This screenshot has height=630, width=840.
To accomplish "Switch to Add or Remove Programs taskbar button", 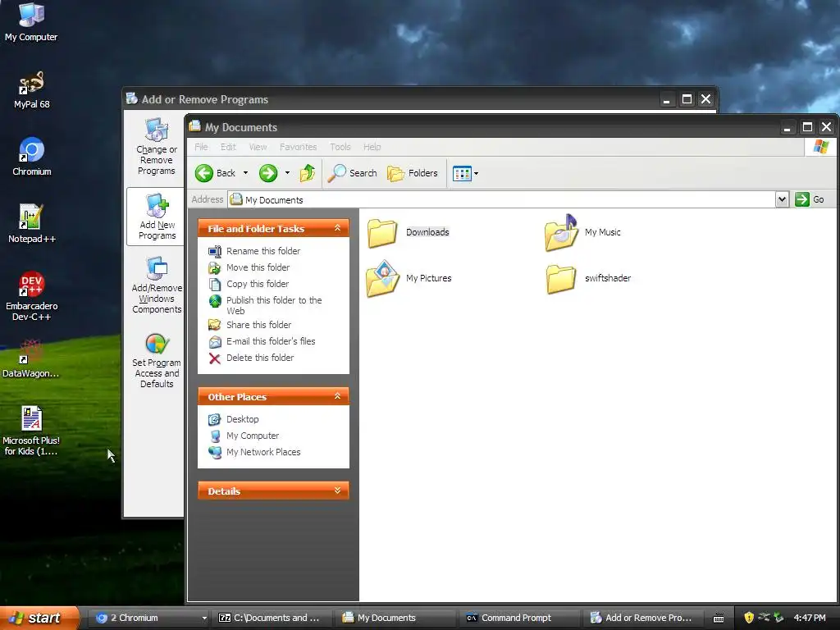I will [643, 618].
